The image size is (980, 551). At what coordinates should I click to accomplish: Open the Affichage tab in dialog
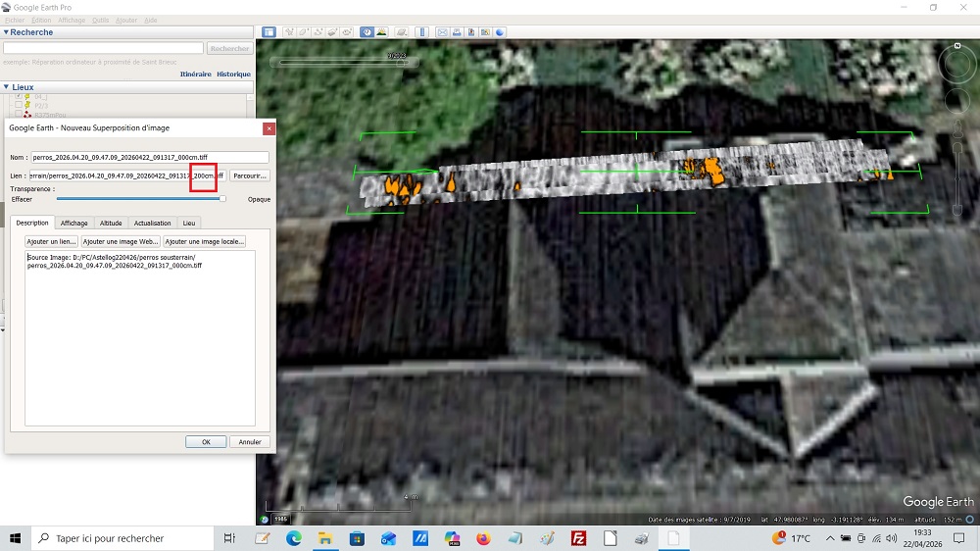pyautogui.click(x=74, y=223)
